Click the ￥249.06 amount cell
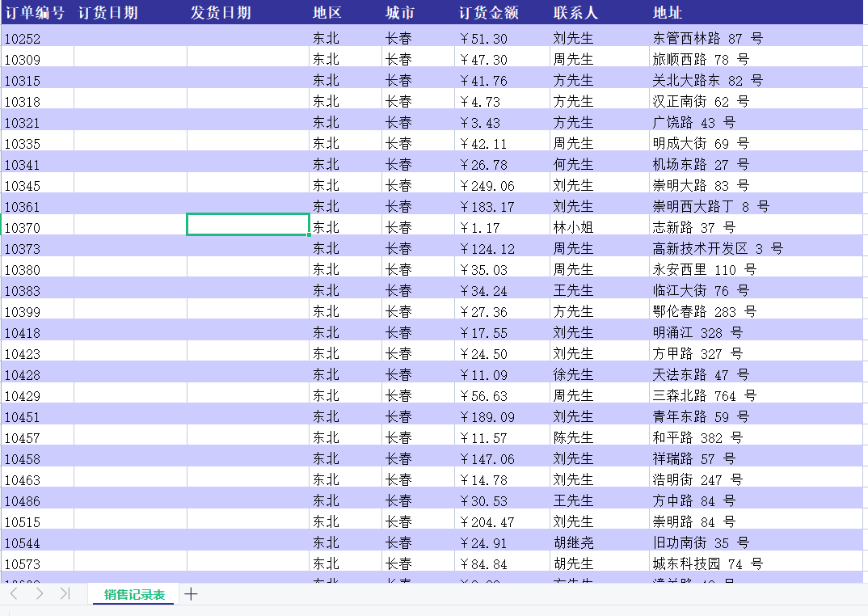 point(487,186)
